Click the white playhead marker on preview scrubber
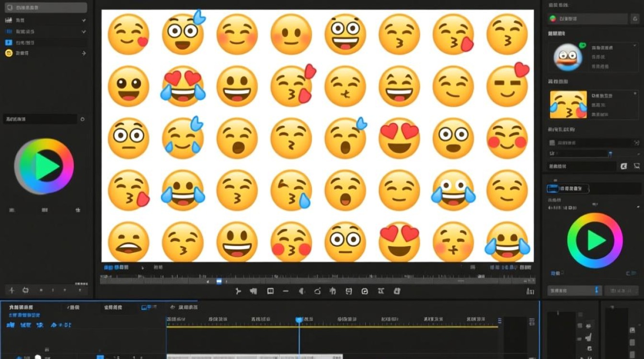The image size is (644, 359). coord(219,281)
